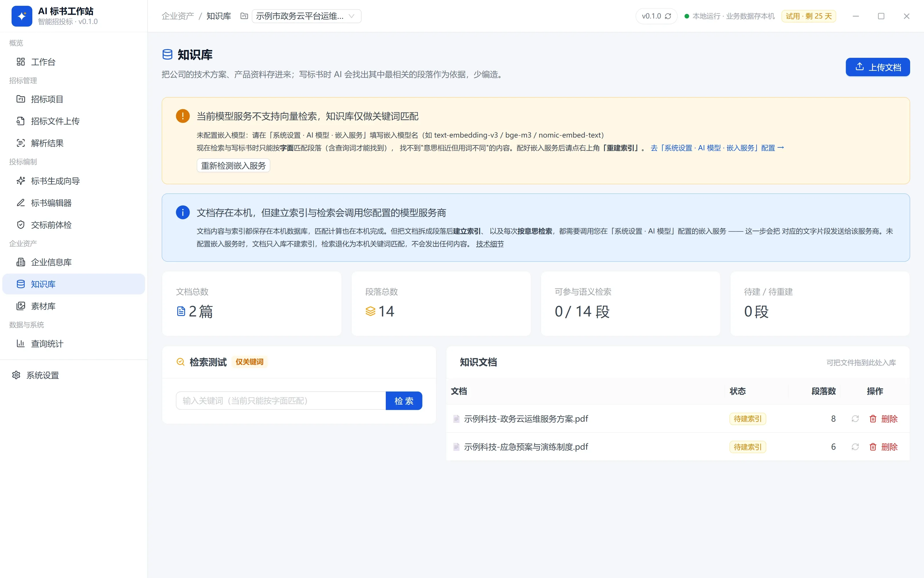Click the 检索 search button
The height and width of the screenshot is (578, 924).
coord(404,401)
